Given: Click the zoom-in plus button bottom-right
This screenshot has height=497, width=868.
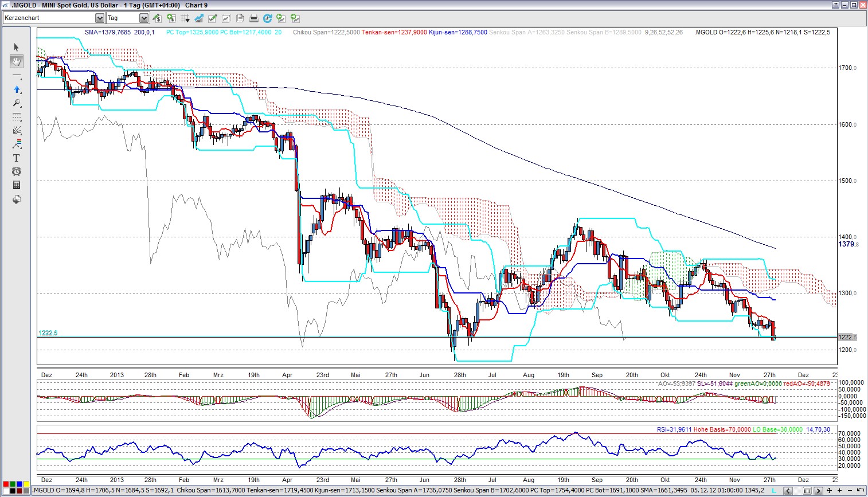Looking at the screenshot, I should (x=839, y=491).
